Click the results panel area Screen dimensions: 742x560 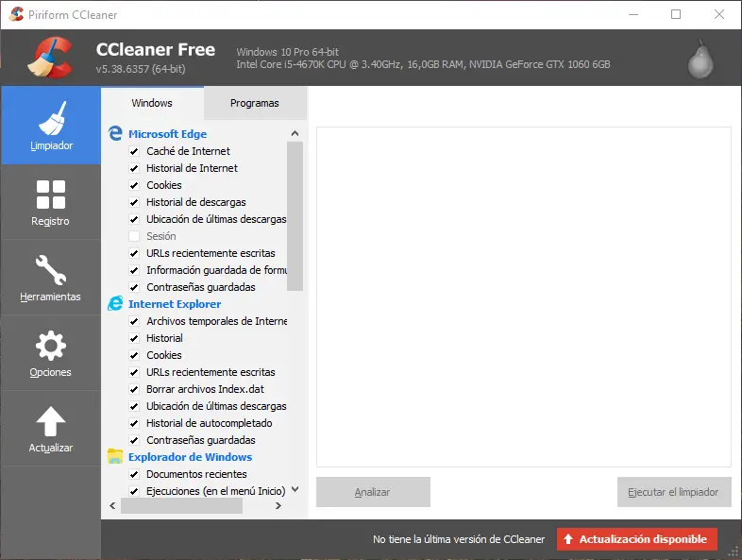tap(524, 297)
